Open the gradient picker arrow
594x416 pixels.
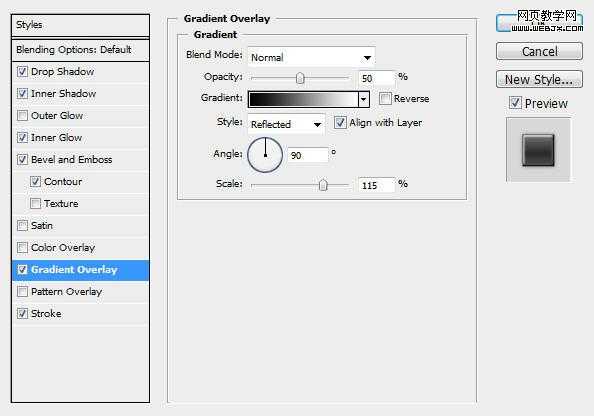pyautogui.click(x=364, y=99)
